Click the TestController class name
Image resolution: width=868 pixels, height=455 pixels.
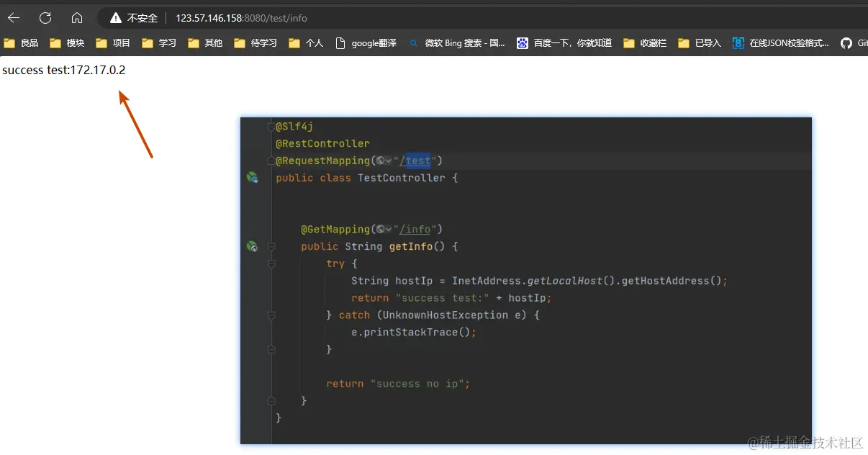point(402,178)
